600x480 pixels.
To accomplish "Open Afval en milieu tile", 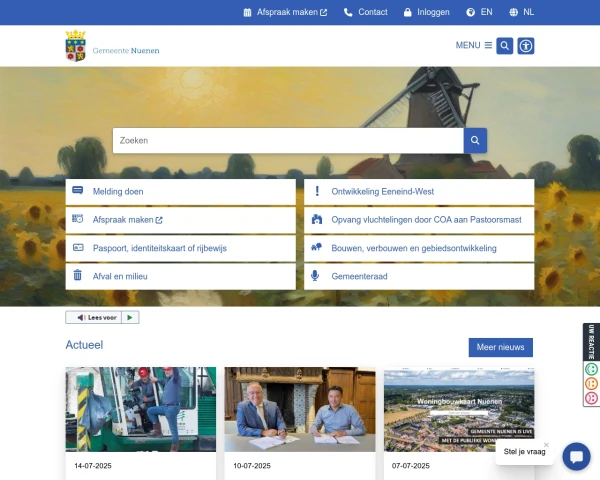I will coord(181,276).
